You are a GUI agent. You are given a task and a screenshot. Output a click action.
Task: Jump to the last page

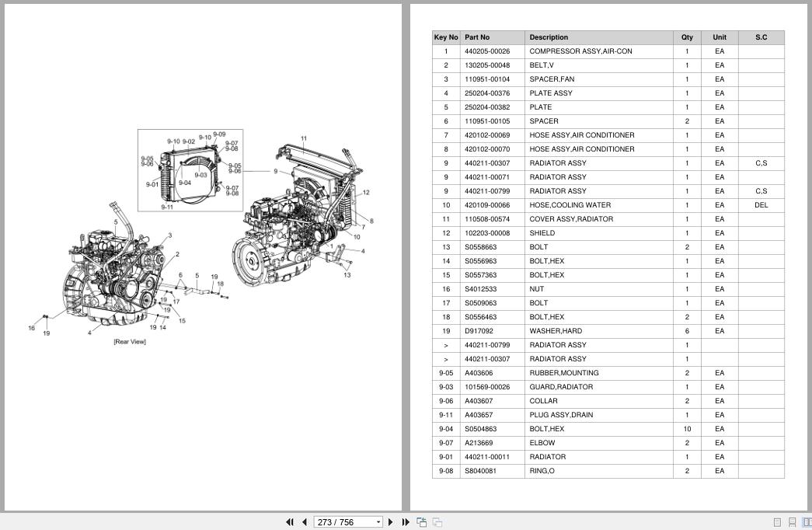coord(406,522)
